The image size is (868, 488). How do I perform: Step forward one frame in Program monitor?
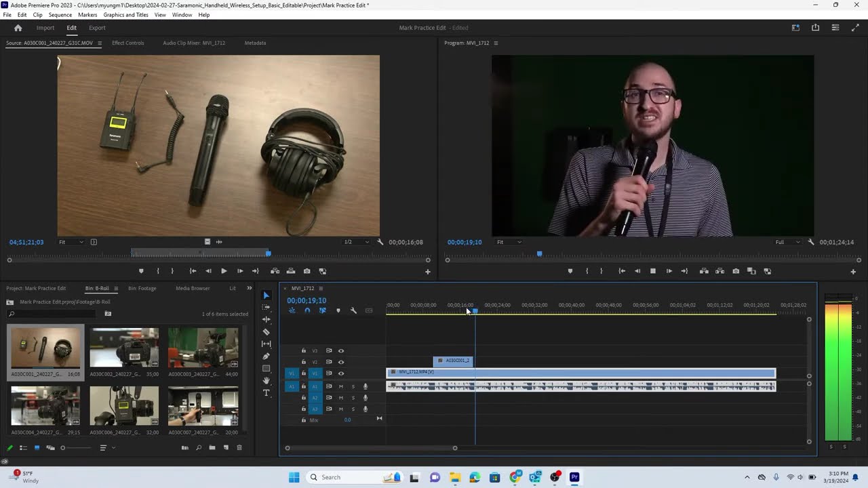(669, 271)
